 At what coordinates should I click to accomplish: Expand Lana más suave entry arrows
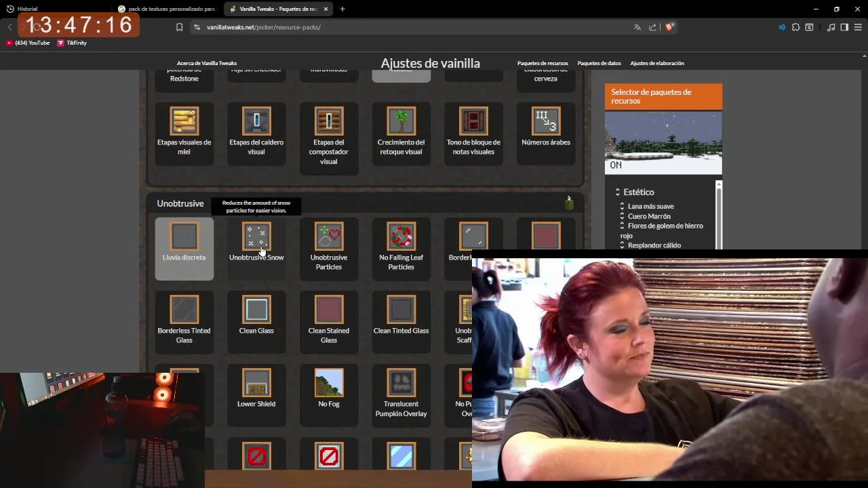point(622,206)
